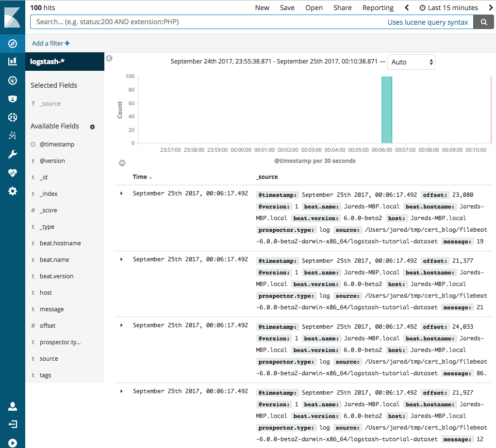This screenshot has height=448, width=496.
Task: Open available fields settings gear
Action: click(x=92, y=127)
